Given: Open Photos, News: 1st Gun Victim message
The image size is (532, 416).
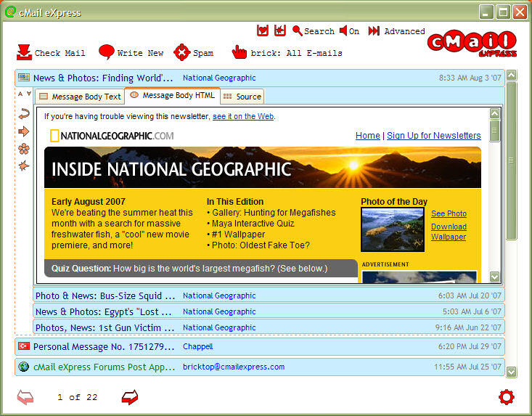Looking at the screenshot, I should [x=269, y=327].
